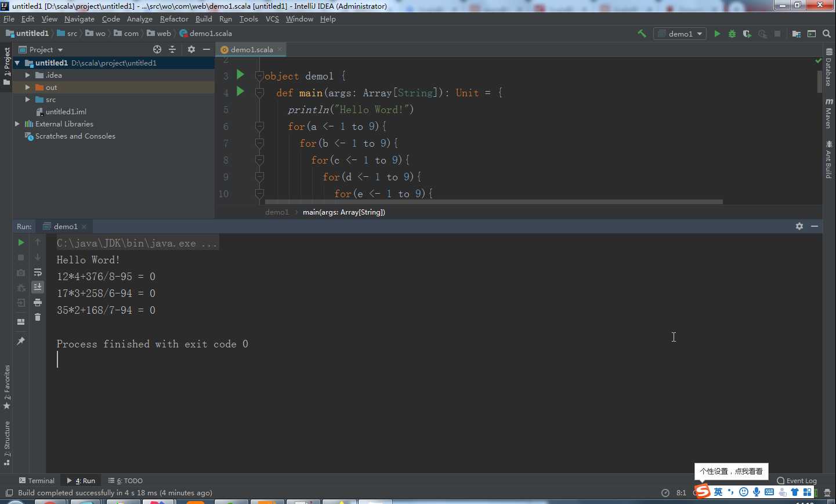Fold the main method code block
836x504 pixels.
point(260,93)
